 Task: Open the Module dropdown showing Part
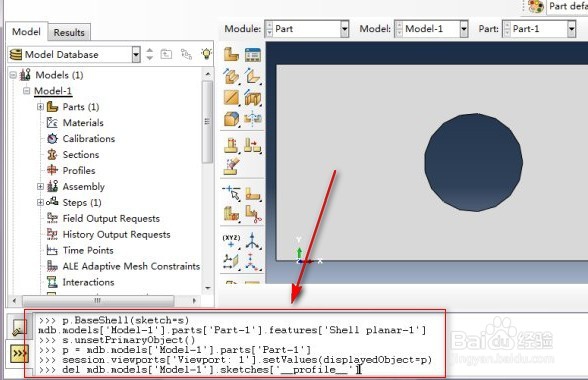[x=344, y=29]
